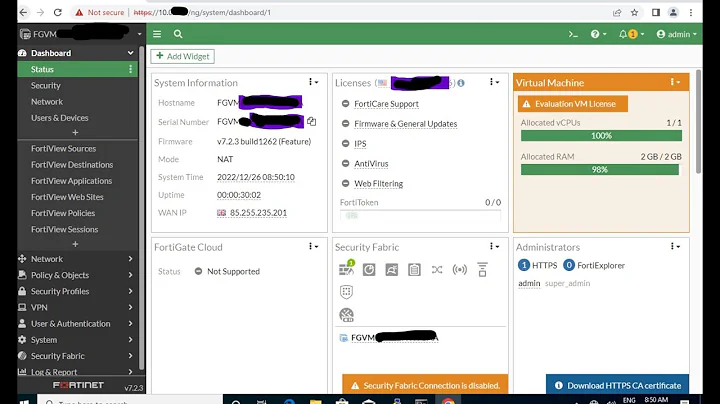Click the Web Filtering license link
Image resolution: width=720 pixels, height=404 pixels.
(x=378, y=184)
